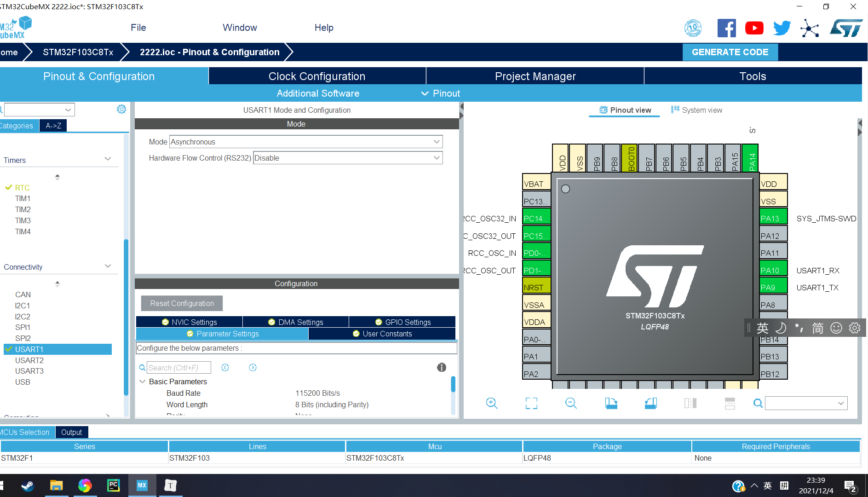Switch to Tools tab

tap(753, 76)
